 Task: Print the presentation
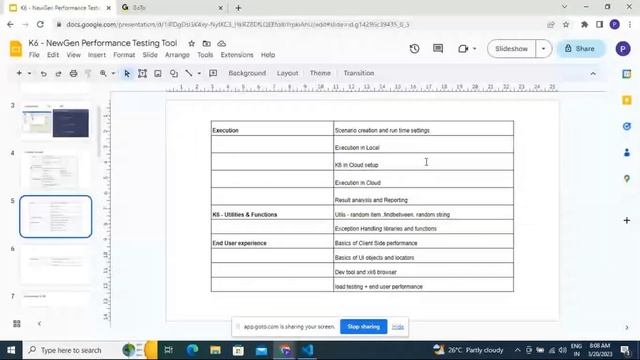tap(73, 73)
